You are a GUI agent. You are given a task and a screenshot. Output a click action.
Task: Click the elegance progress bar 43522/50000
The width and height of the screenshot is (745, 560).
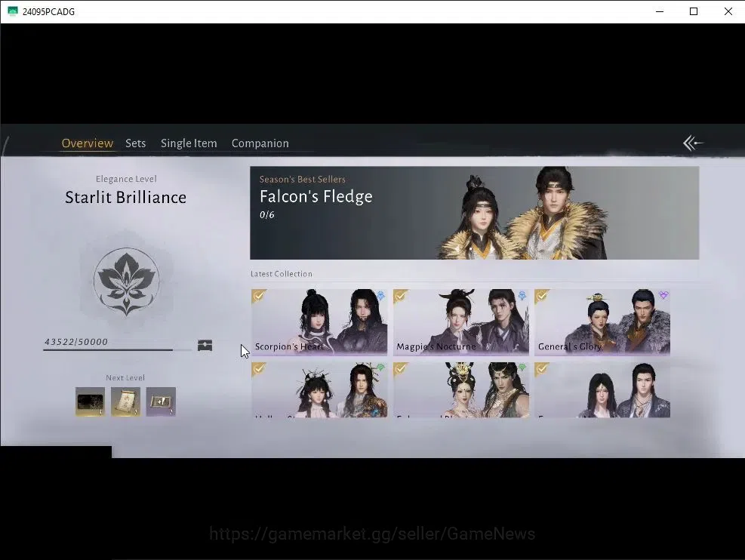click(x=117, y=349)
